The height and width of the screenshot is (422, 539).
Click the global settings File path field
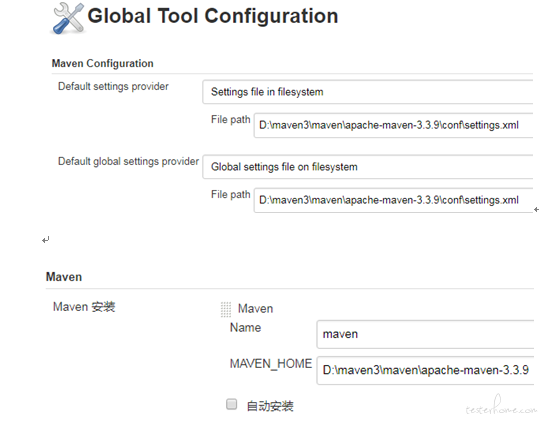click(x=394, y=200)
